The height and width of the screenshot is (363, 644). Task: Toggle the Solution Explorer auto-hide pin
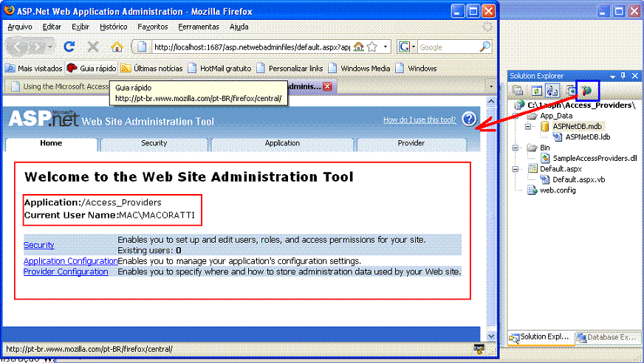(623, 76)
